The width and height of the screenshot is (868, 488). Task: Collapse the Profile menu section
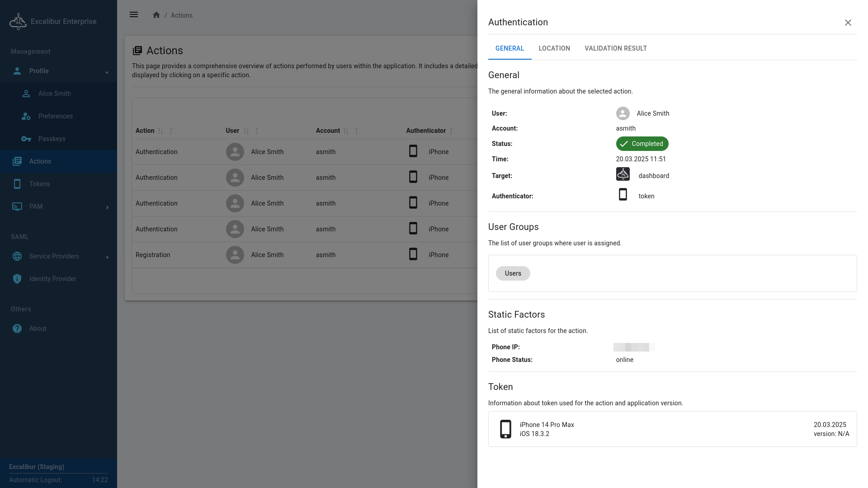pos(107,72)
